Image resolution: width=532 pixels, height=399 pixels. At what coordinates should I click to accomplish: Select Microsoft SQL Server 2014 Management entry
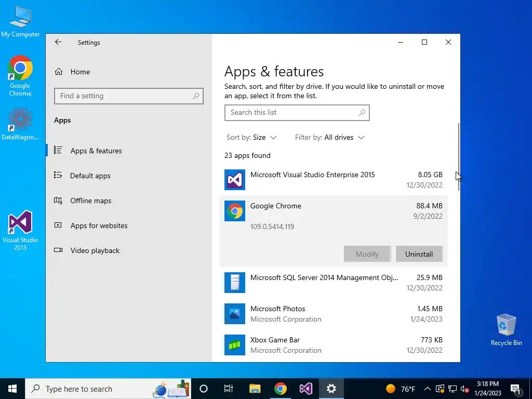[334, 283]
